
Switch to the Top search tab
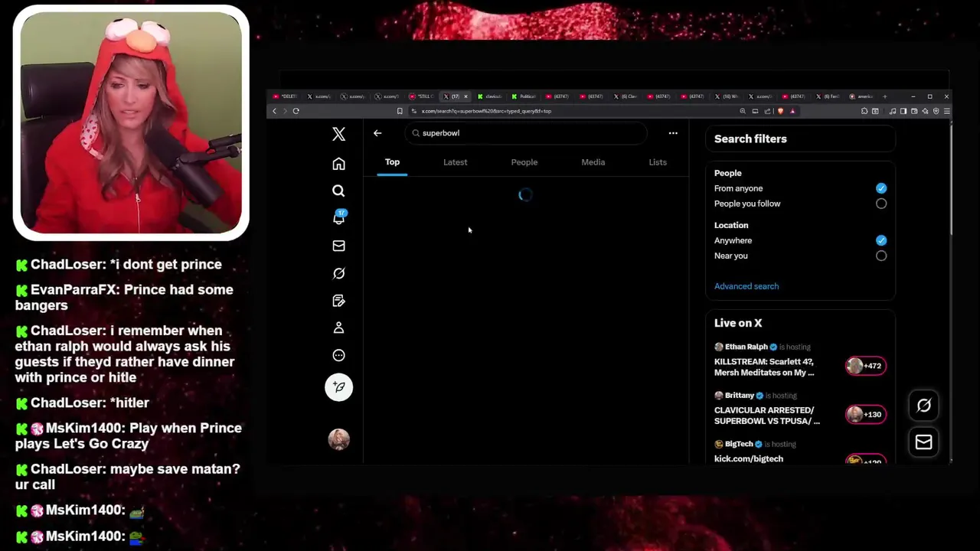click(392, 162)
